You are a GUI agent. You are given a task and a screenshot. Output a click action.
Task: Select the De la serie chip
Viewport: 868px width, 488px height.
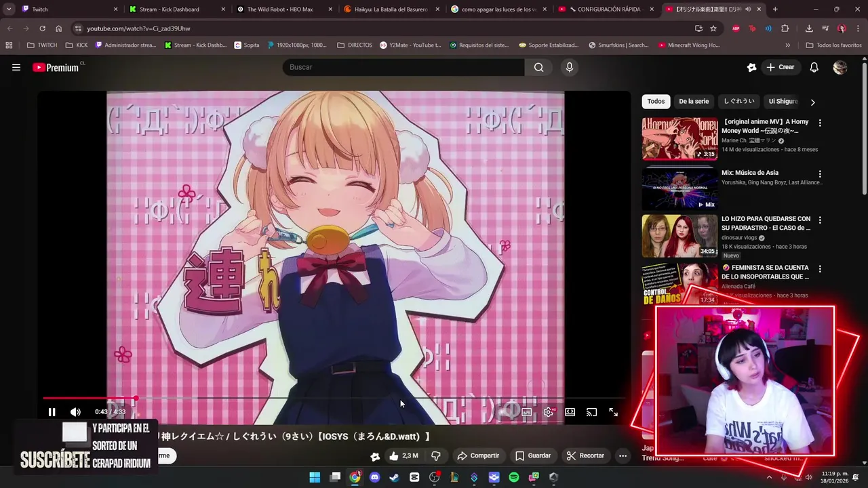pos(694,102)
